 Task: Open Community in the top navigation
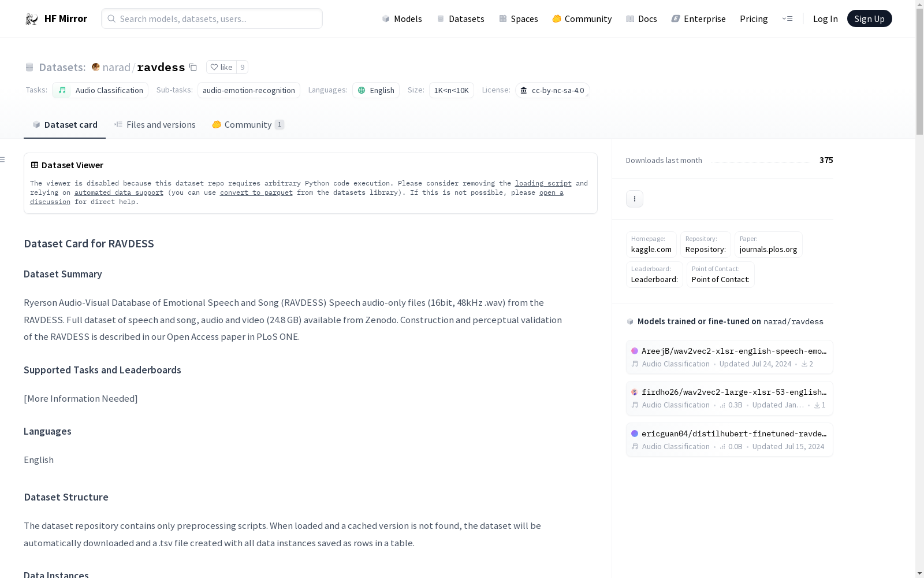(x=582, y=18)
